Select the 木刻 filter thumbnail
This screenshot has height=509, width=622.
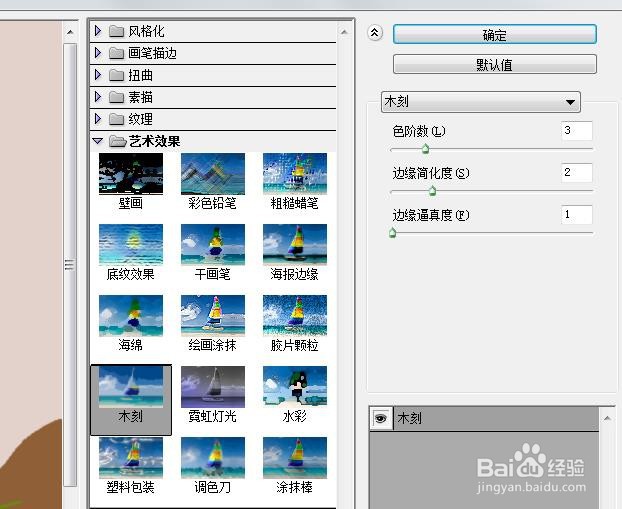[131, 387]
